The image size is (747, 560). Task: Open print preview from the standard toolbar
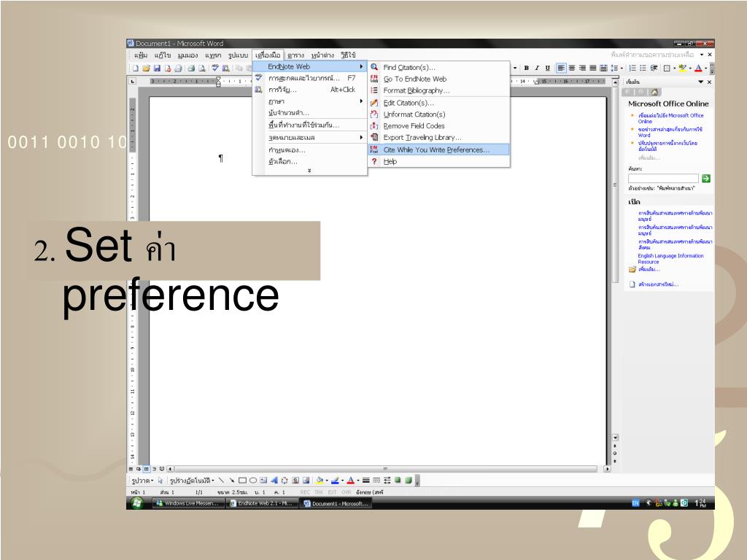pos(202,68)
